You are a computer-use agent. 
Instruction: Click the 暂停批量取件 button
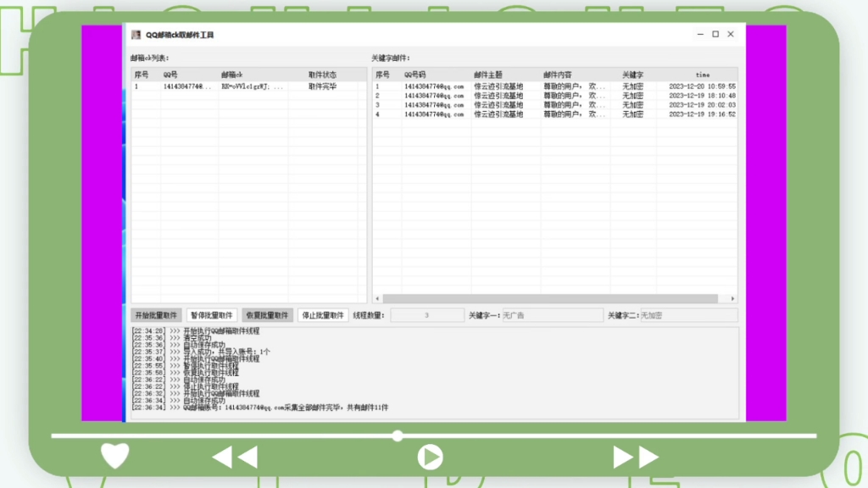(211, 315)
